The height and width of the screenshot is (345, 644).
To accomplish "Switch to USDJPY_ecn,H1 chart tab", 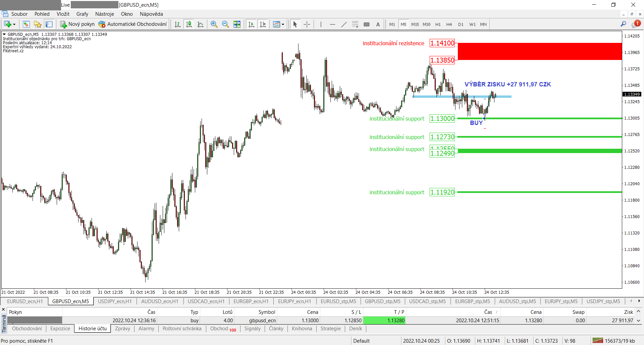I will tap(115, 301).
